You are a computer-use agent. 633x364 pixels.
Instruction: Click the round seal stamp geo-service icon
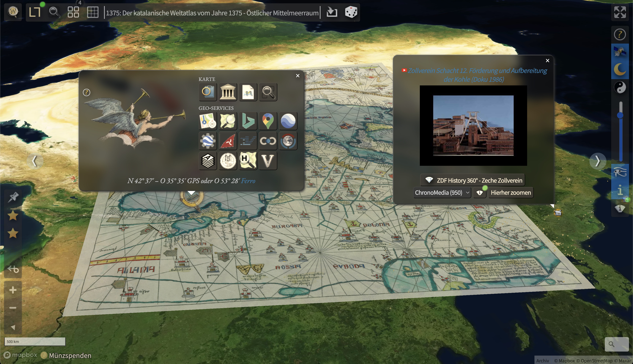tap(228, 161)
